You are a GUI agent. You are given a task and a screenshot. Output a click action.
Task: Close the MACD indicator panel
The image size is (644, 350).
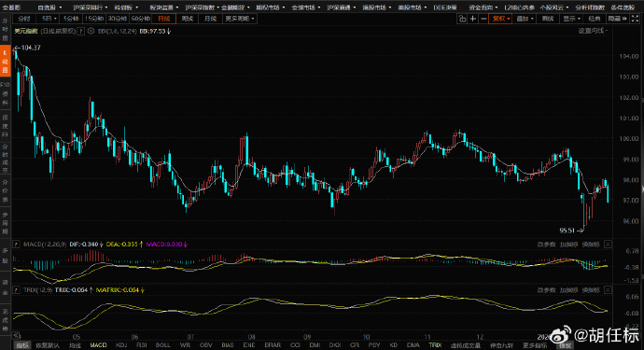(608, 245)
